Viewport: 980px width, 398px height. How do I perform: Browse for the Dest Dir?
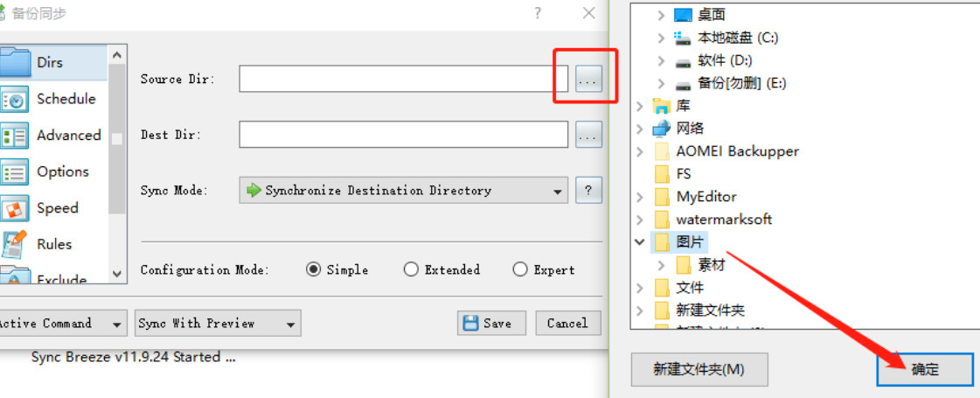(588, 135)
